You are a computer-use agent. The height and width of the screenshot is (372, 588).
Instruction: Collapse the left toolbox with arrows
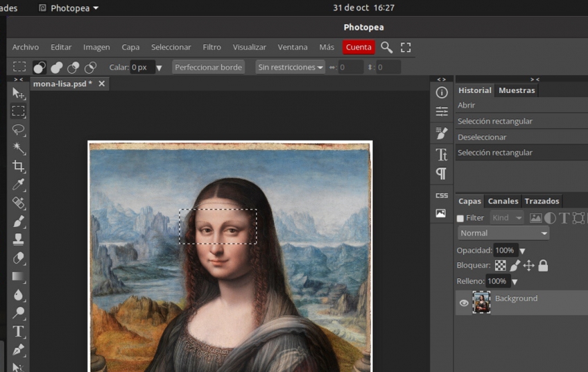point(18,79)
